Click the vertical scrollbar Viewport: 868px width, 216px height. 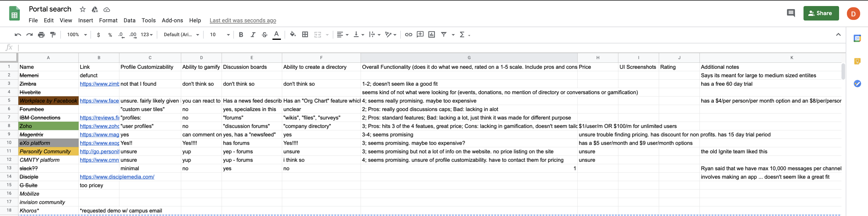pyautogui.click(x=843, y=71)
